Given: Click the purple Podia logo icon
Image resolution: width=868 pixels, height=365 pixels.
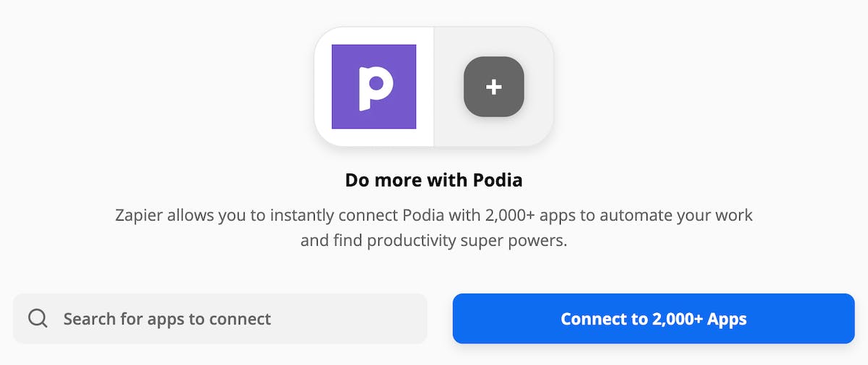Looking at the screenshot, I should pos(373,87).
